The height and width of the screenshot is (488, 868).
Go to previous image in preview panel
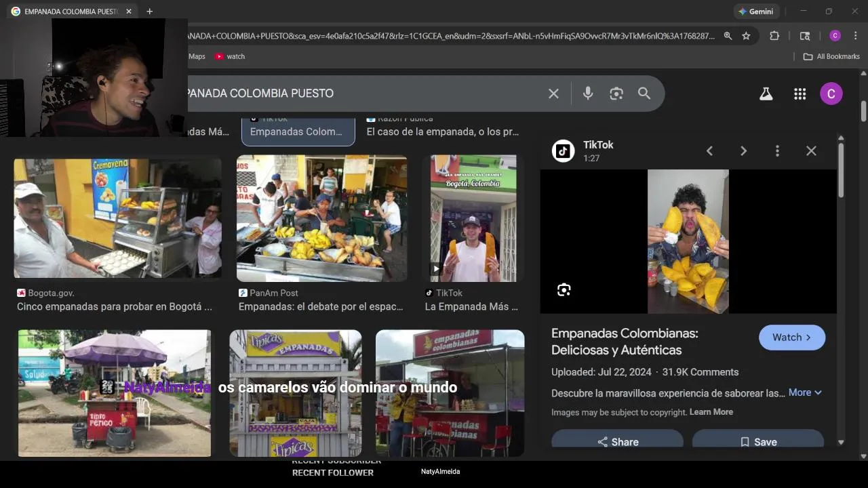(709, 151)
